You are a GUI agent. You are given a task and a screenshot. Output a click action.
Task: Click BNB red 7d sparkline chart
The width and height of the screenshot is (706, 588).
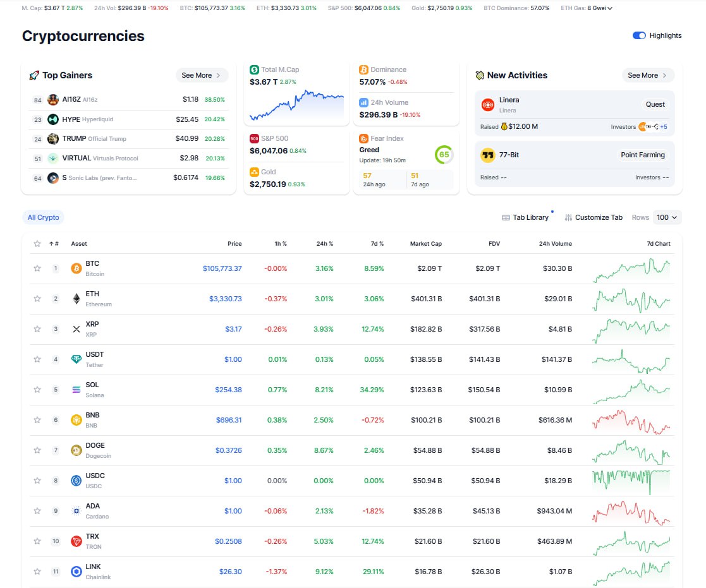tap(631, 421)
